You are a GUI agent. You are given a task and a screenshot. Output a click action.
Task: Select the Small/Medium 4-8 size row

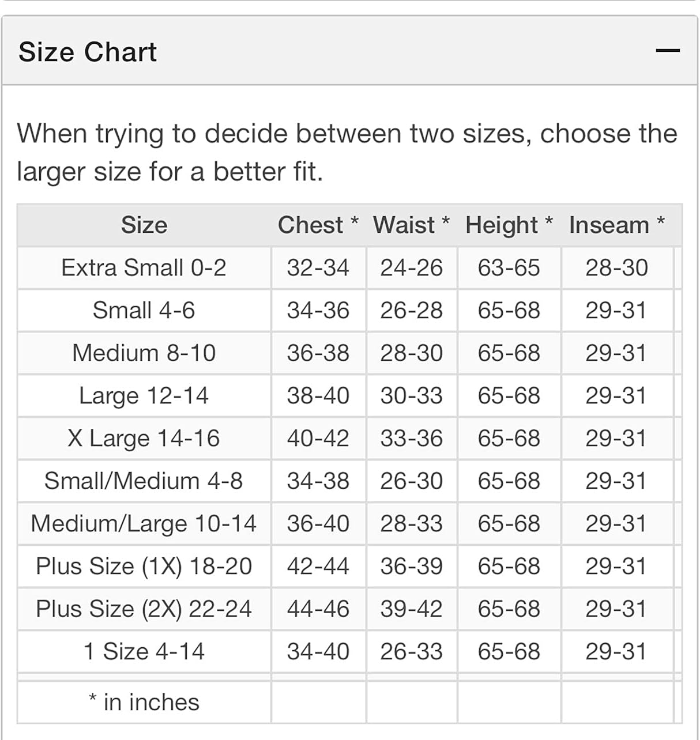[x=144, y=481]
